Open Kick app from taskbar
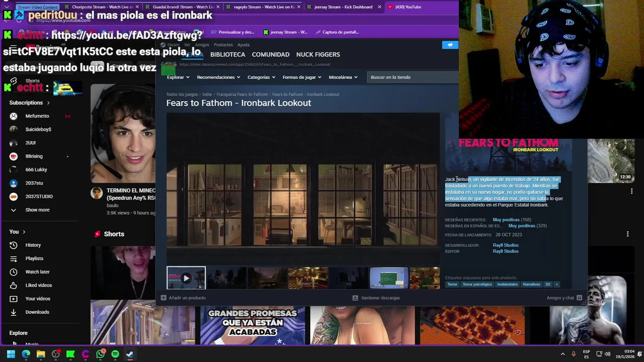644x362 pixels. [70, 354]
